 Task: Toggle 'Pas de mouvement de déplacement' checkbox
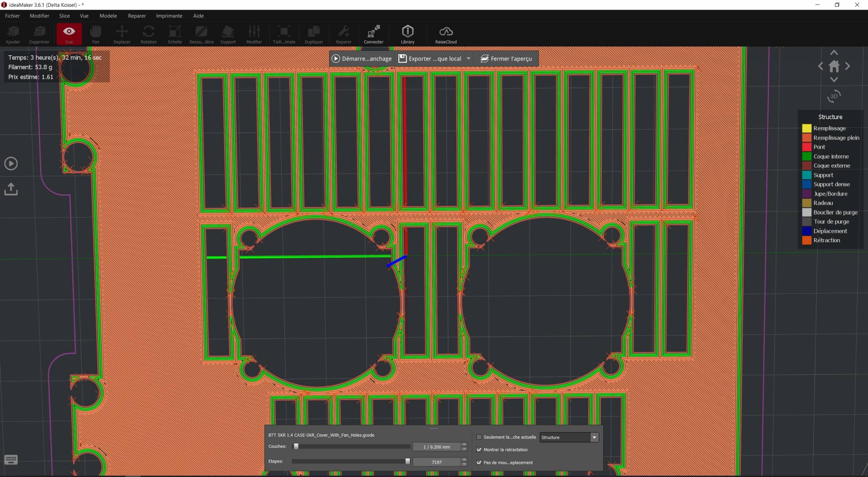click(x=479, y=463)
